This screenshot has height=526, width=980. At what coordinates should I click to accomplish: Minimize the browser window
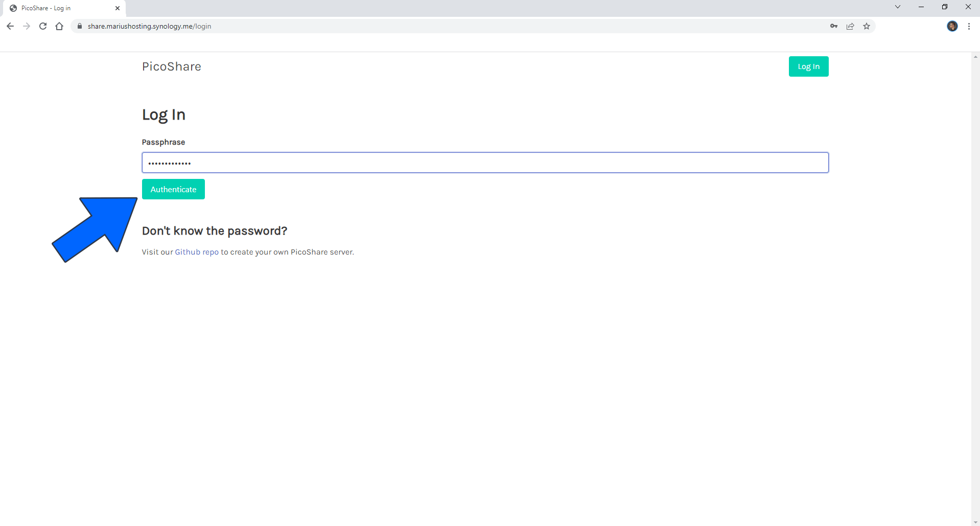point(921,7)
